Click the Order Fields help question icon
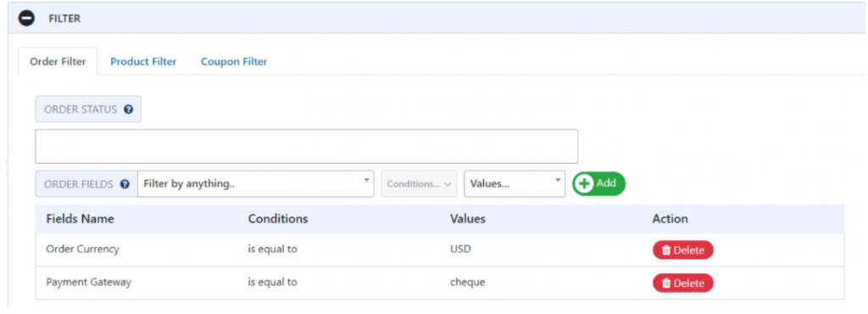Viewport: 868px width, 314px height. (x=125, y=184)
